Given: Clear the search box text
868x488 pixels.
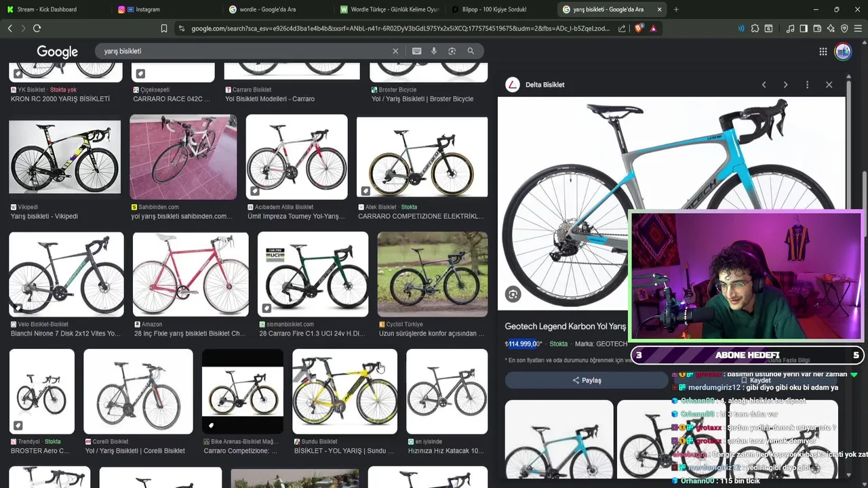Looking at the screenshot, I should (395, 51).
